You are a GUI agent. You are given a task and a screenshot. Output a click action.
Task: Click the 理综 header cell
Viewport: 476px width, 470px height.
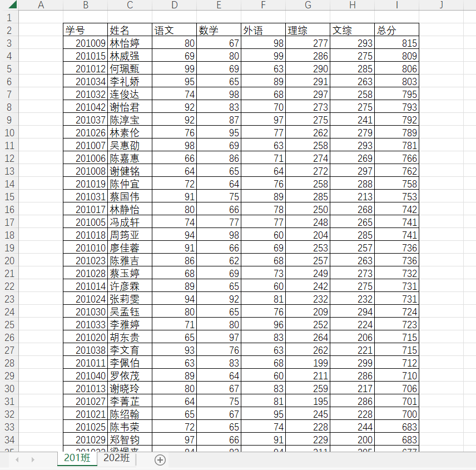click(x=308, y=30)
